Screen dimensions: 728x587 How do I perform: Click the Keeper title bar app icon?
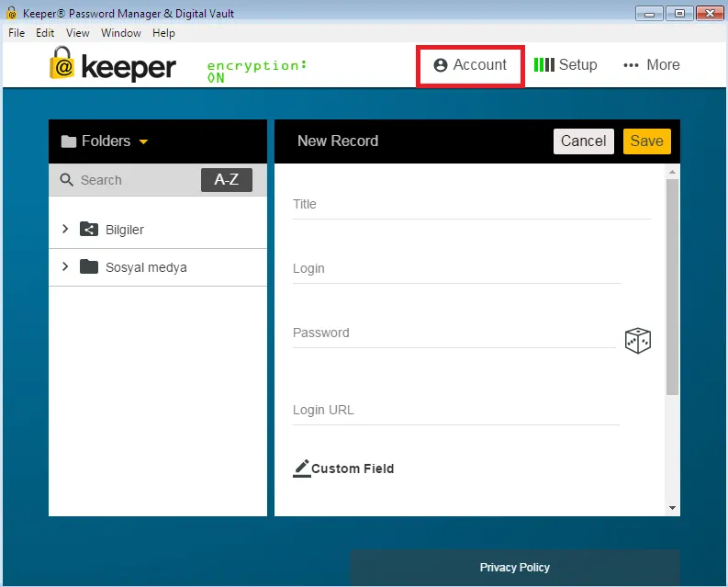(x=12, y=13)
